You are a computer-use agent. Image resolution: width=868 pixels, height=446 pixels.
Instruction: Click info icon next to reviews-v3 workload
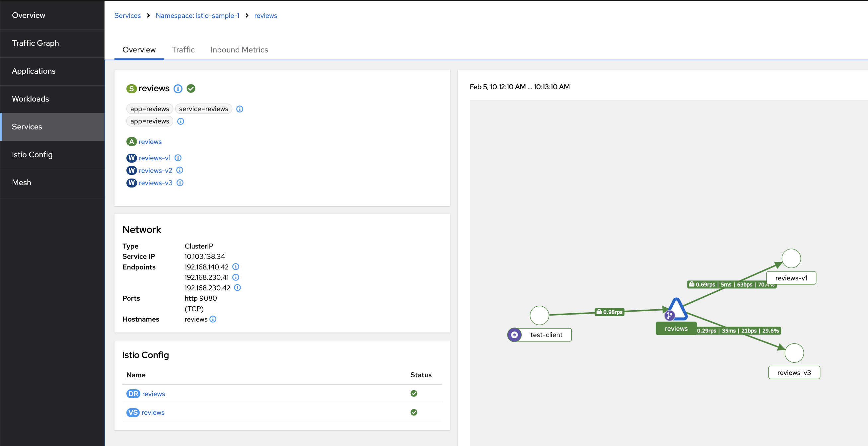pos(180,183)
